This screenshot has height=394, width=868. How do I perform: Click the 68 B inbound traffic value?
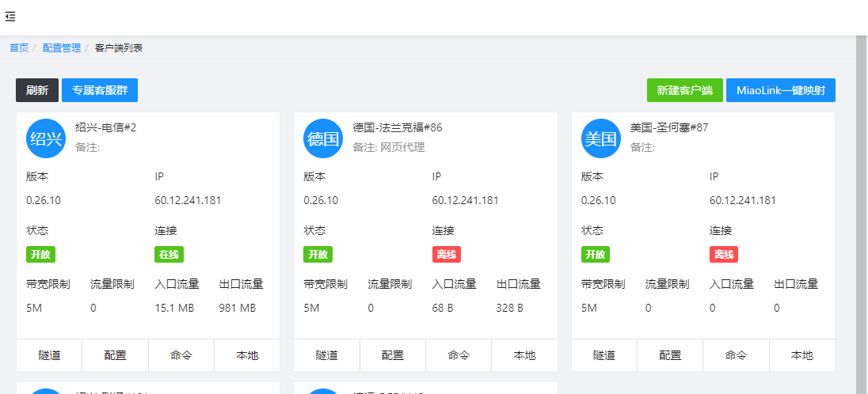click(442, 309)
